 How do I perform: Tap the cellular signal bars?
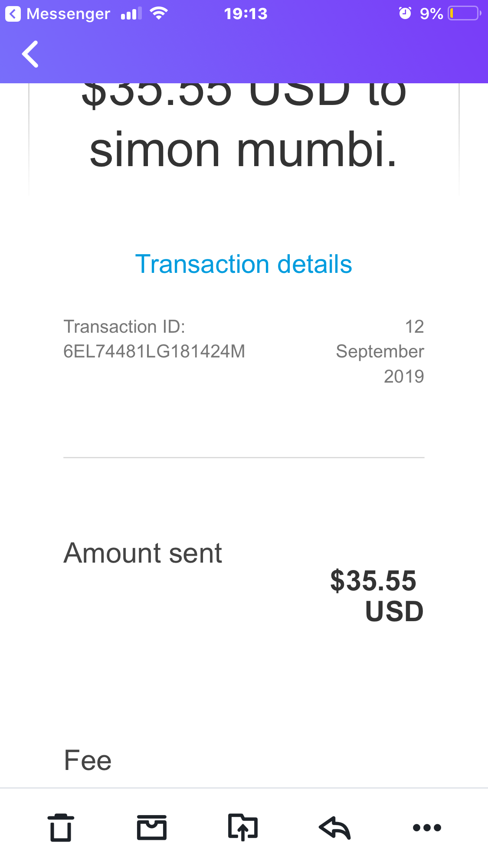click(x=131, y=14)
